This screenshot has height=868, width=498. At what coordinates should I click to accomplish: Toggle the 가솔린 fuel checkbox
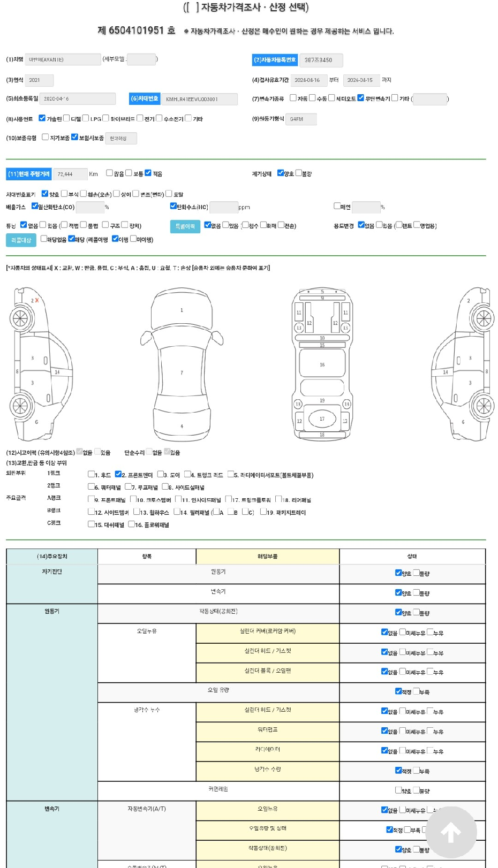pos(42,118)
